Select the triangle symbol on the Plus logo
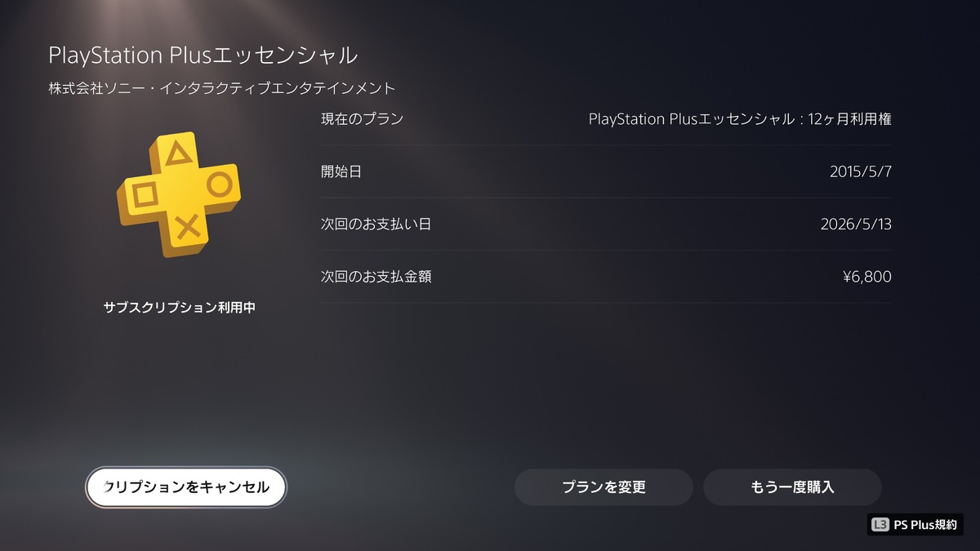The image size is (980, 551). 177,153
